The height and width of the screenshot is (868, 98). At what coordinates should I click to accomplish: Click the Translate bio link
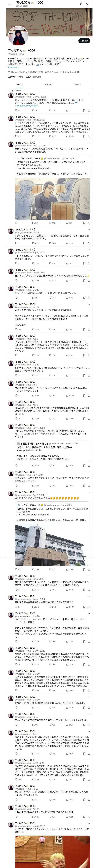(x=14, y=67)
